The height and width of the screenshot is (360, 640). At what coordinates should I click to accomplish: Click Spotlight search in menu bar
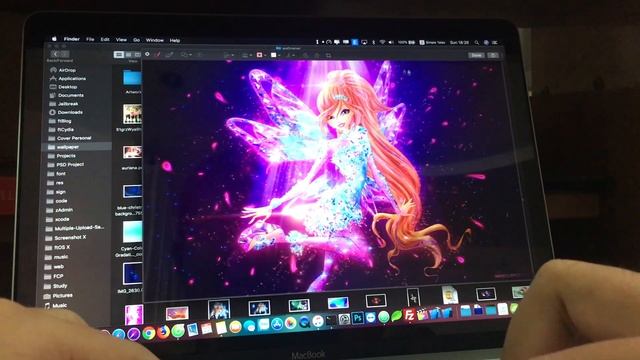(x=476, y=42)
